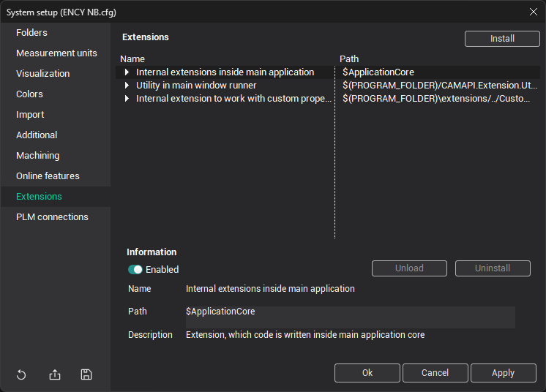This screenshot has height=392, width=546.
Task: Switch to Machining settings
Action: point(38,156)
